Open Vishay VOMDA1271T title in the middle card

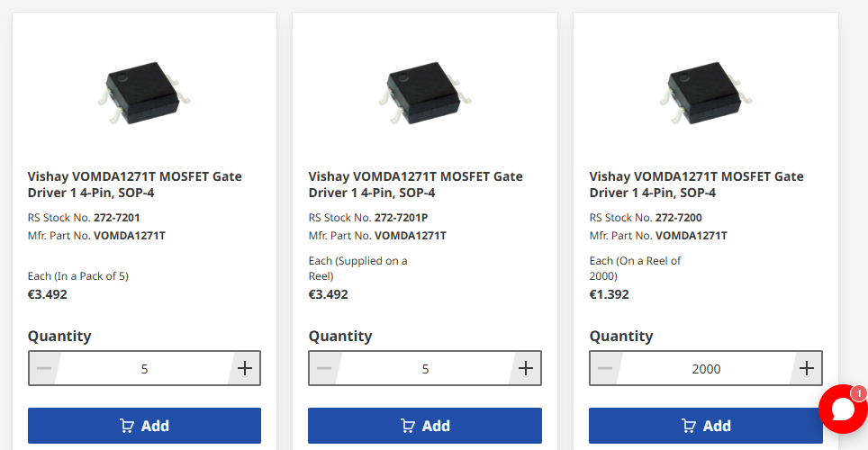416,184
